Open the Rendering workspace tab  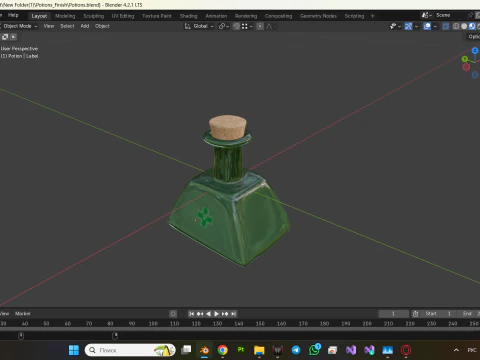pyautogui.click(x=246, y=16)
